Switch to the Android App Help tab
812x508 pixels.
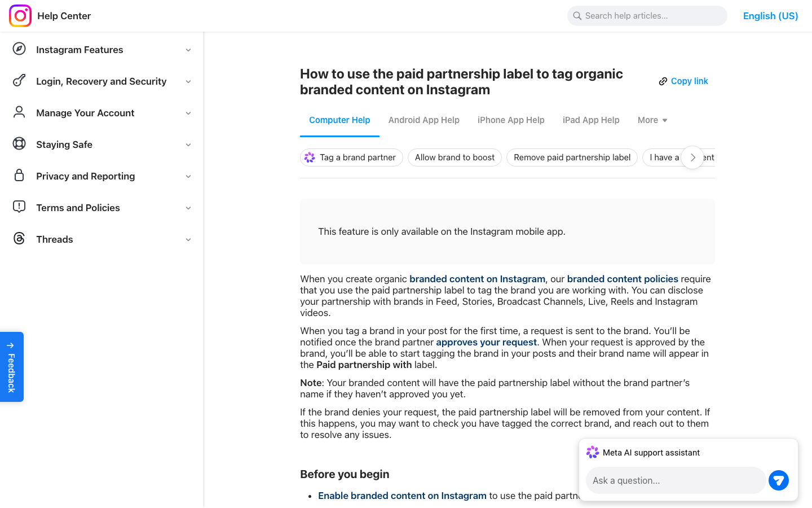tap(424, 120)
